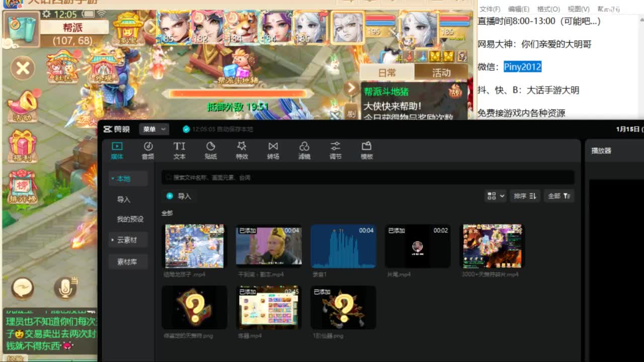Image resolution: width=644 pixels, height=362 pixels.
Task: Open the 活动 horn icon on left
Action: tap(22, 106)
